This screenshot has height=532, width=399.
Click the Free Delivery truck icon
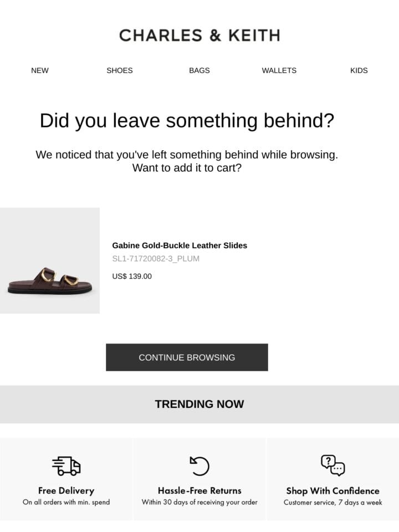(66, 466)
